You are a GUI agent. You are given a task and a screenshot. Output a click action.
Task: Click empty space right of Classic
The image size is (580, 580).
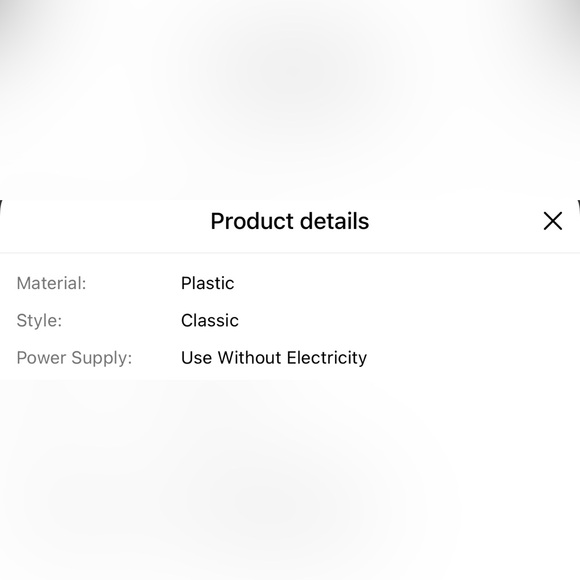tap(409, 320)
